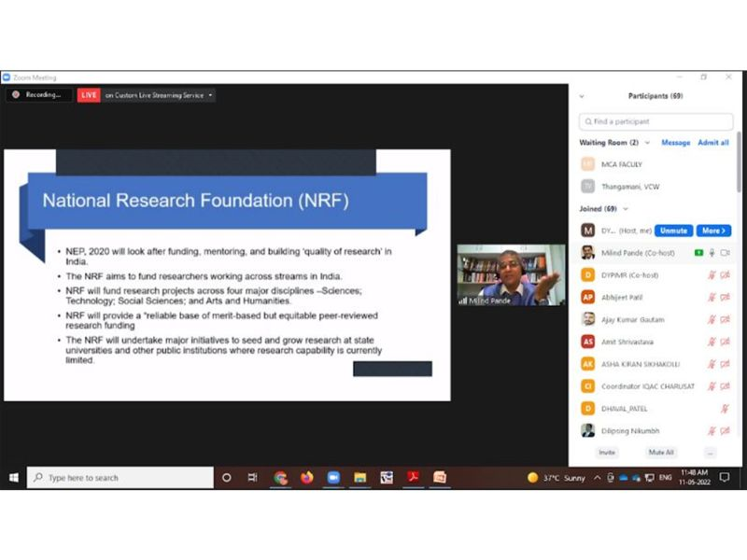
Task: Unmute the host with the Unmute button
Action: (672, 230)
